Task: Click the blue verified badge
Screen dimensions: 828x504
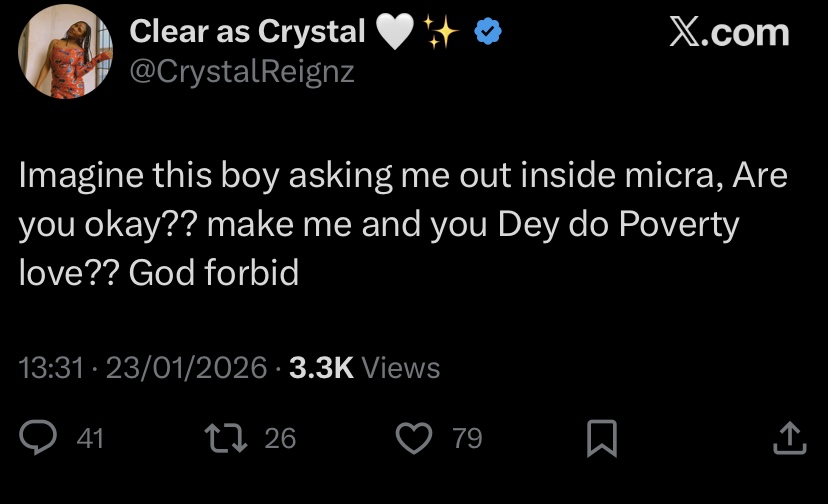Action: 486,33
